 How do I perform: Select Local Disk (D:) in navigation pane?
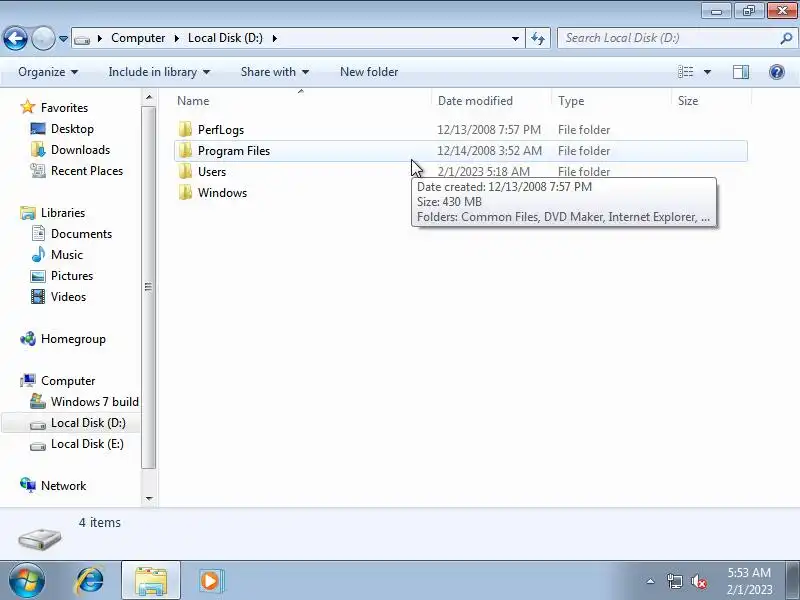(x=88, y=422)
